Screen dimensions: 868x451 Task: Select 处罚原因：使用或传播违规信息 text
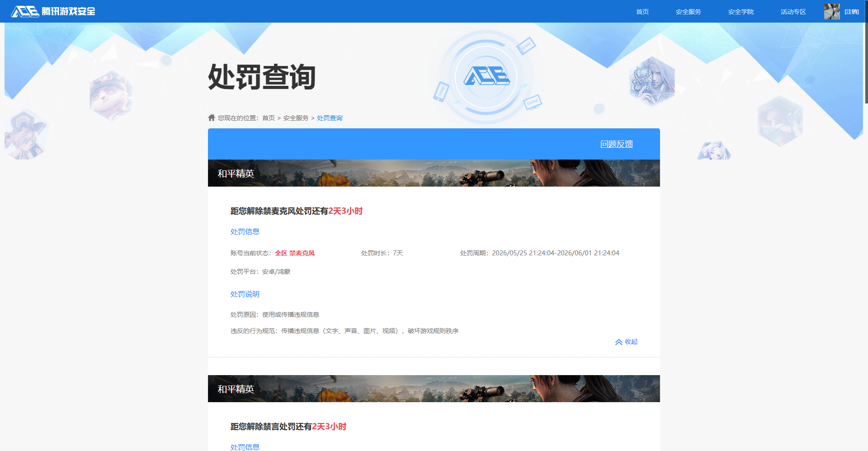(275, 315)
